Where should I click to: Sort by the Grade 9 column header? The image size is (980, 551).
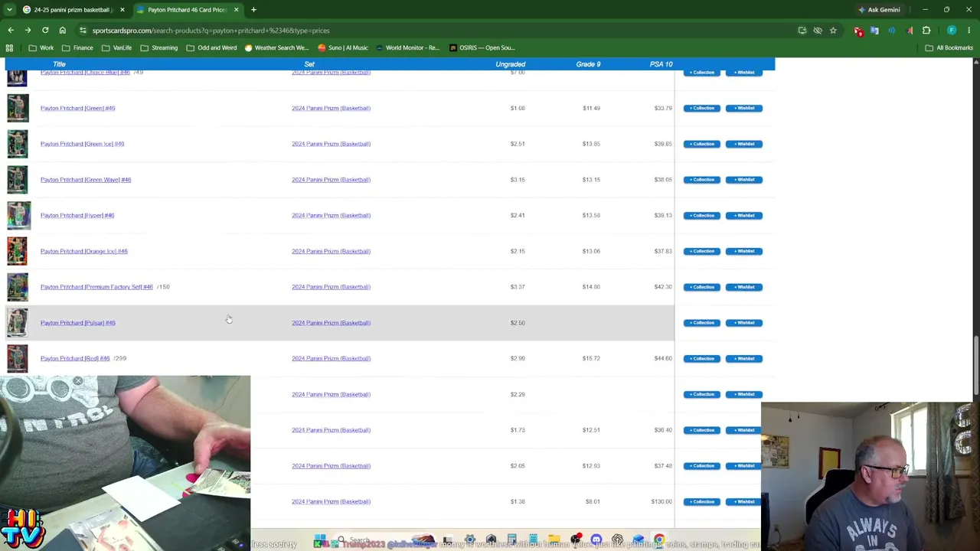click(588, 64)
